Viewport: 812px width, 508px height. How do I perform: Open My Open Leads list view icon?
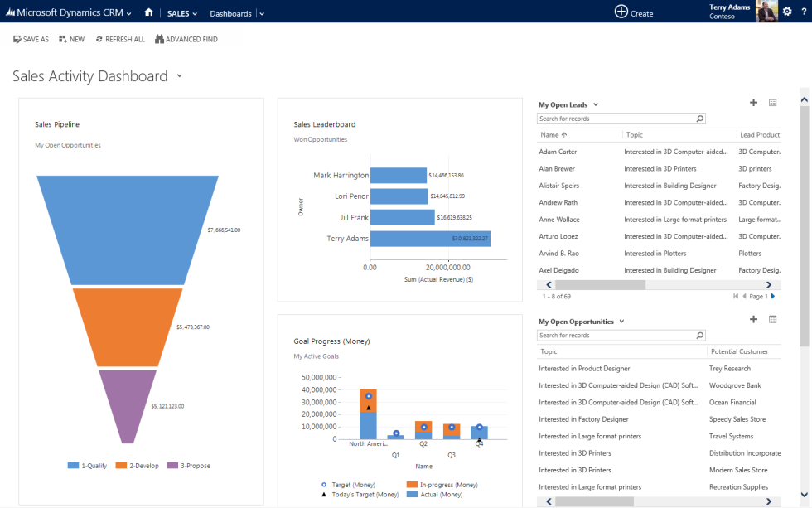(772, 103)
